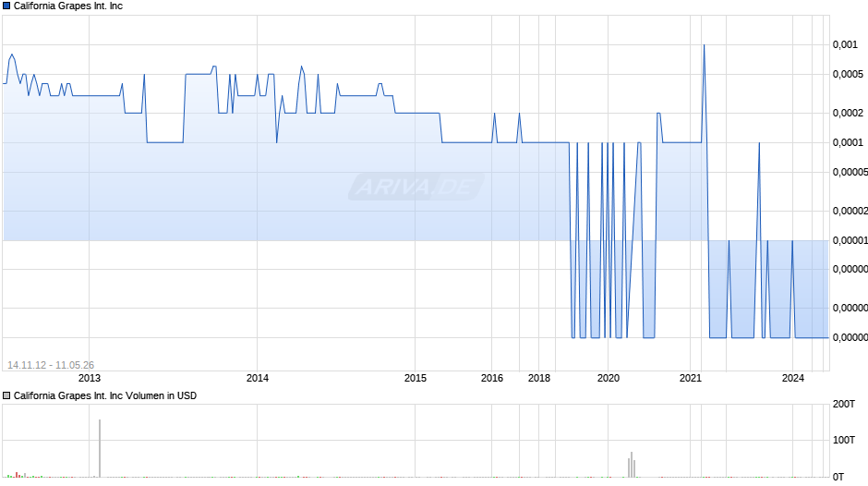The width and height of the screenshot is (868, 486).
Task: Click the gray Volumen legend swatch
Action: (6, 395)
